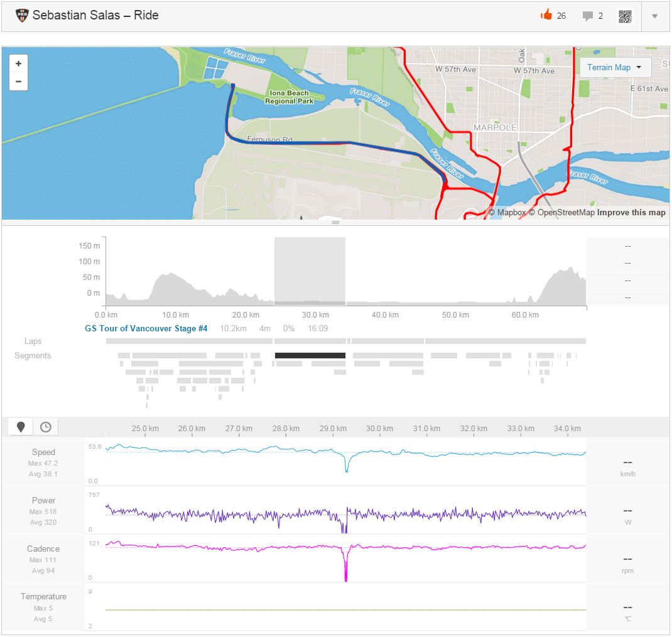Zoom in on the map
The image size is (672, 637).
[18, 63]
